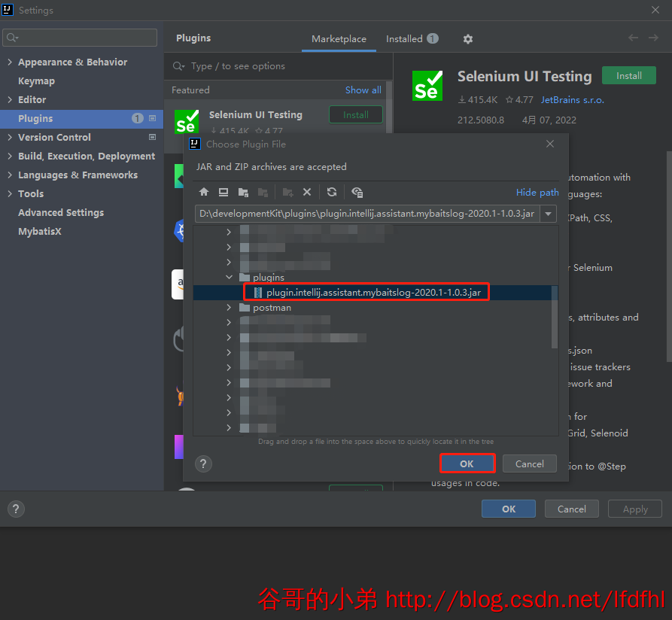Click back arrow in Settings header
The width and height of the screenshot is (672, 620).
click(x=633, y=38)
